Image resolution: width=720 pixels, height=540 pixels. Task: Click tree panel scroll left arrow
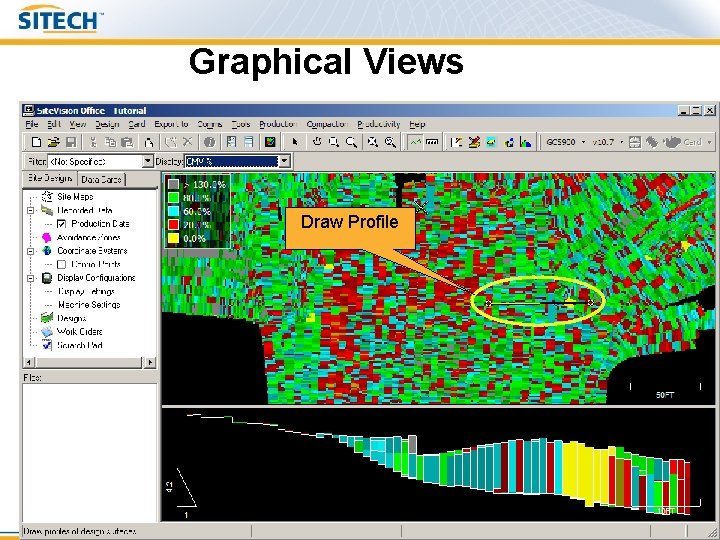point(28,362)
